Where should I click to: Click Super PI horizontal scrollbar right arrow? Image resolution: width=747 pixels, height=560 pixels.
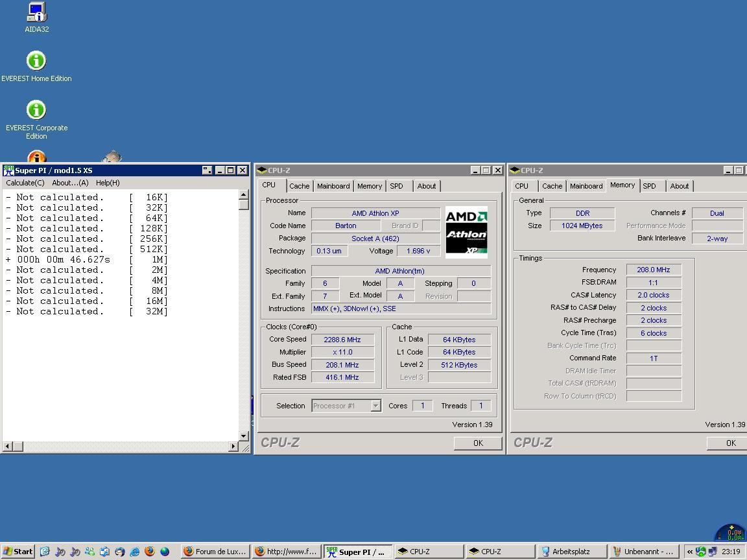[233, 446]
